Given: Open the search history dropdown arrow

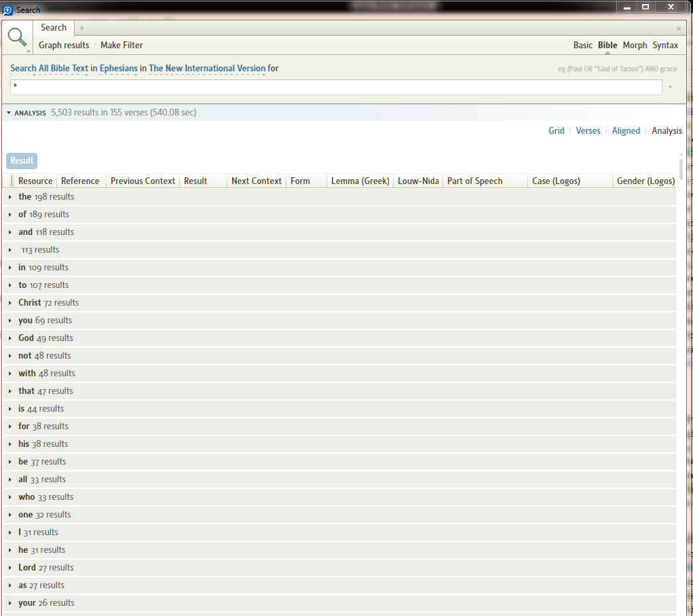Looking at the screenshot, I should pyautogui.click(x=670, y=87).
